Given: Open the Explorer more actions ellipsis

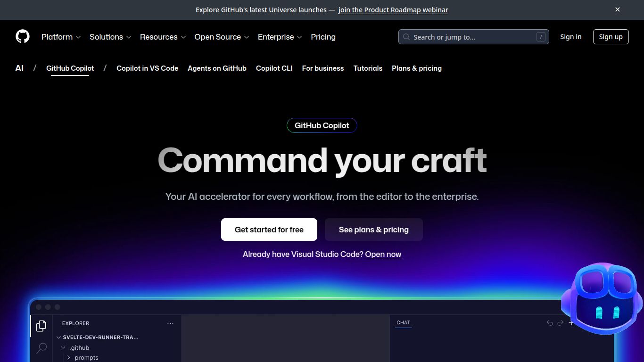Looking at the screenshot, I should 170,323.
